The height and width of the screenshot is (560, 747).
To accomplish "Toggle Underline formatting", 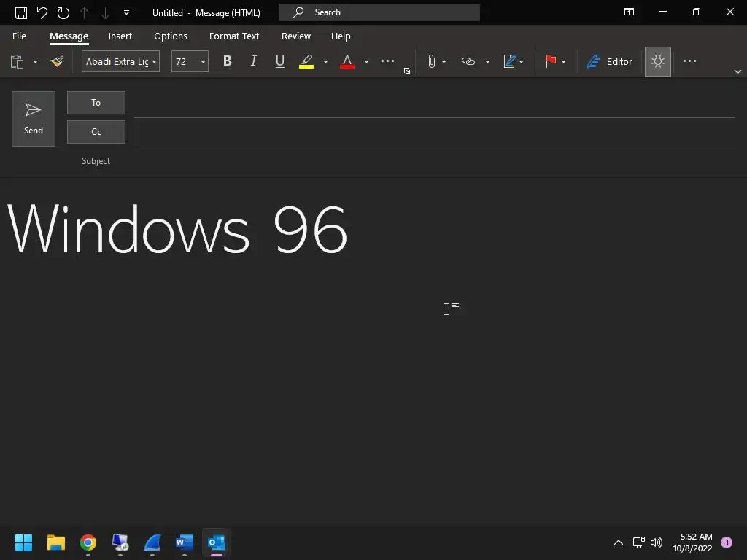I will [279, 61].
